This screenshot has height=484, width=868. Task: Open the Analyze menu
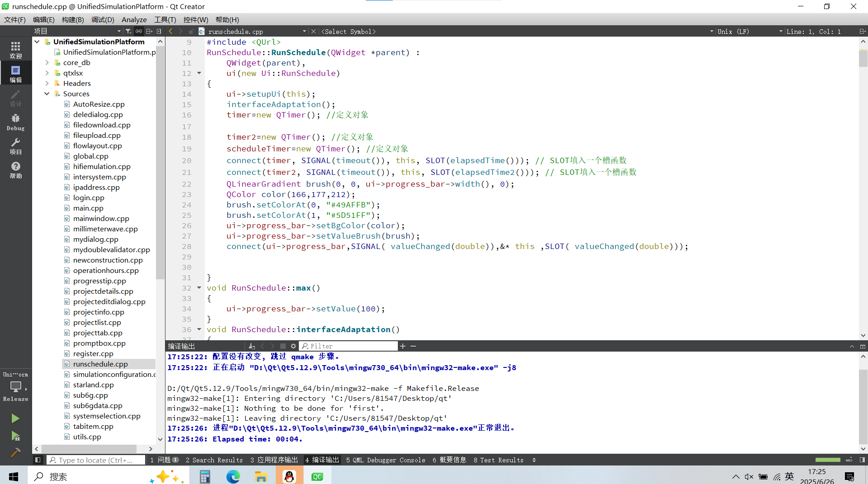(134, 19)
